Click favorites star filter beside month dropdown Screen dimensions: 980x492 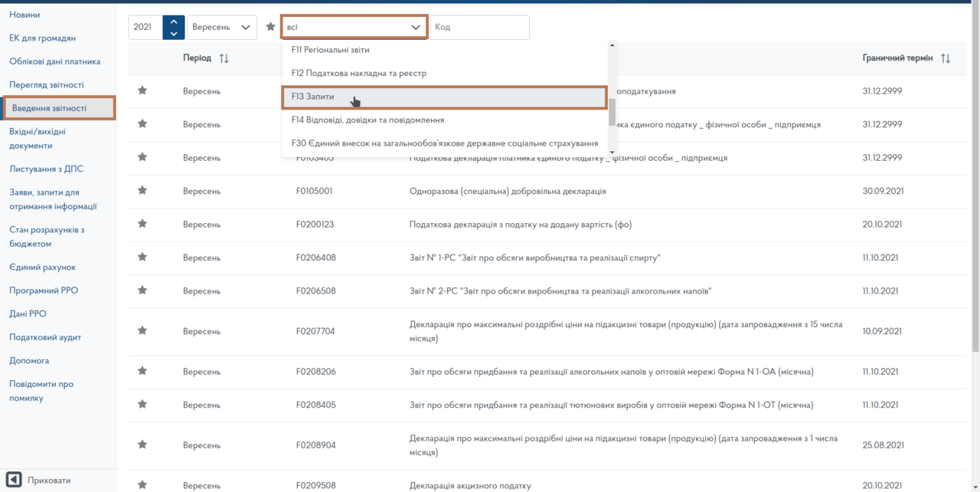point(270,27)
